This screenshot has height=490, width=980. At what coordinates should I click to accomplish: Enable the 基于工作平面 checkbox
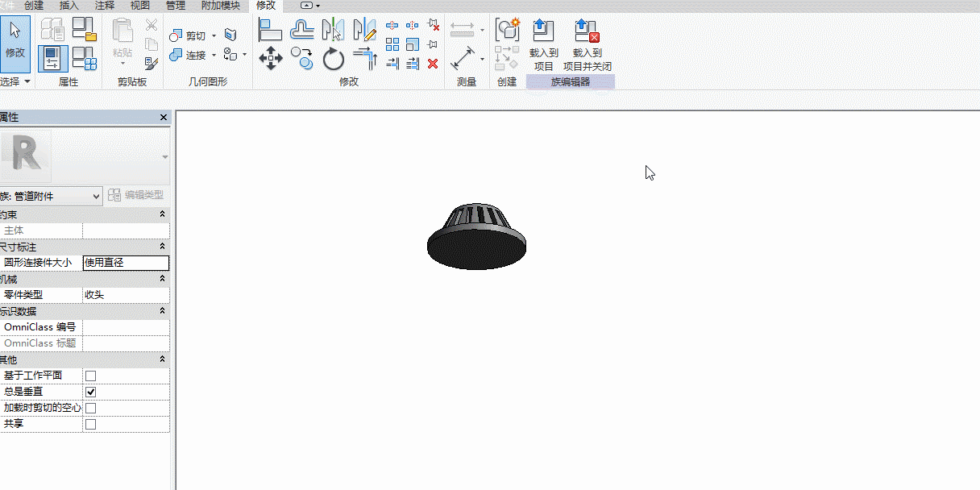pyautogui.click(x=90, y=376)
